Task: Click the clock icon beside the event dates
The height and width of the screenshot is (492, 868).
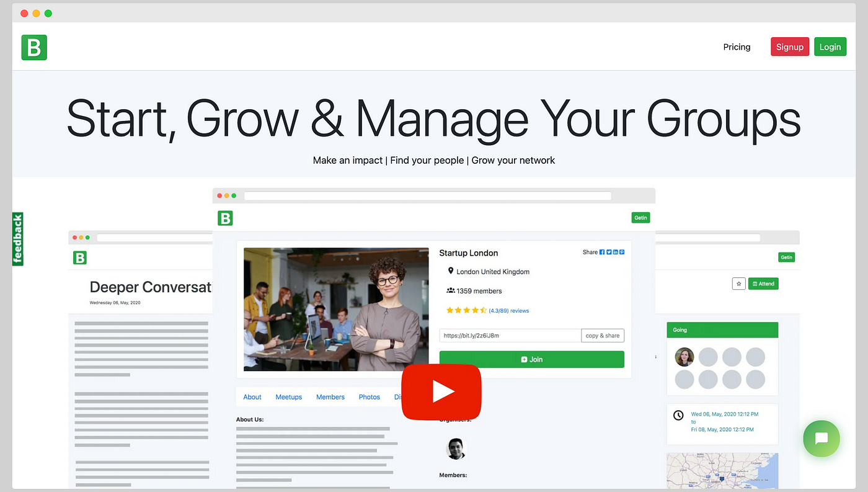Action: (678, 415)
